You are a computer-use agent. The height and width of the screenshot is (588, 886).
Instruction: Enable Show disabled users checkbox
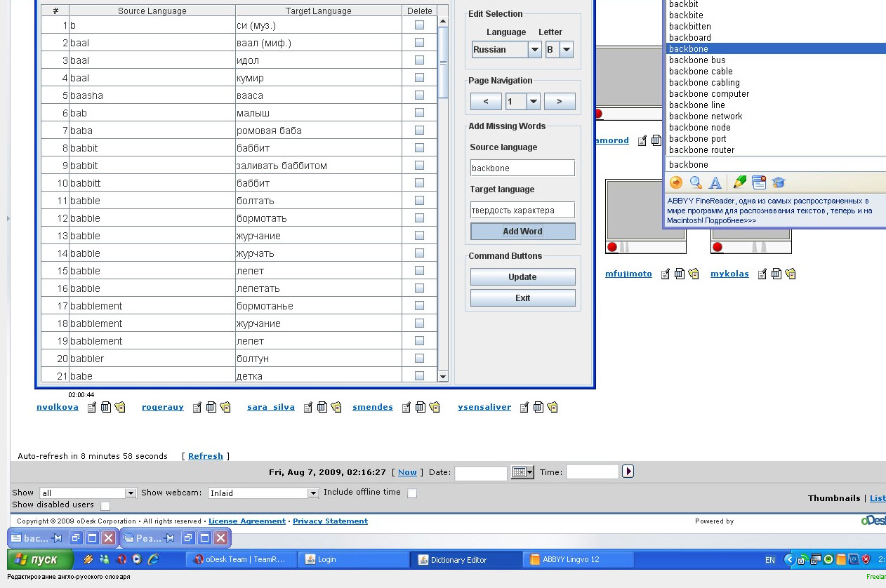[105, 505]
